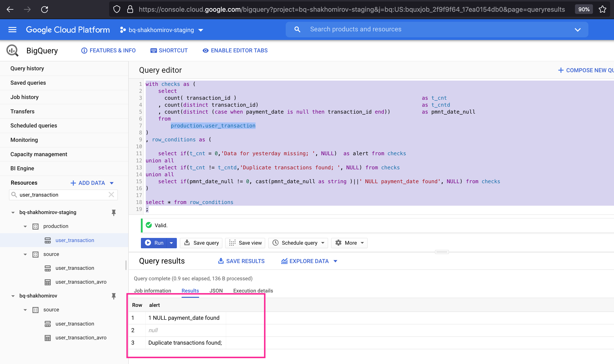The image size is (614, 364).
Task: Collapse the production dataset tree node
Action: pos(25,226)
